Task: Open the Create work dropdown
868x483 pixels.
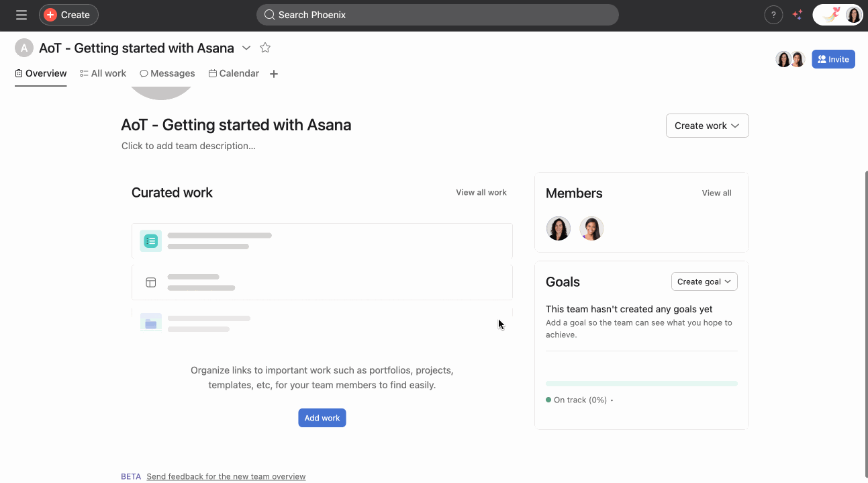Action: click(707, 126)
